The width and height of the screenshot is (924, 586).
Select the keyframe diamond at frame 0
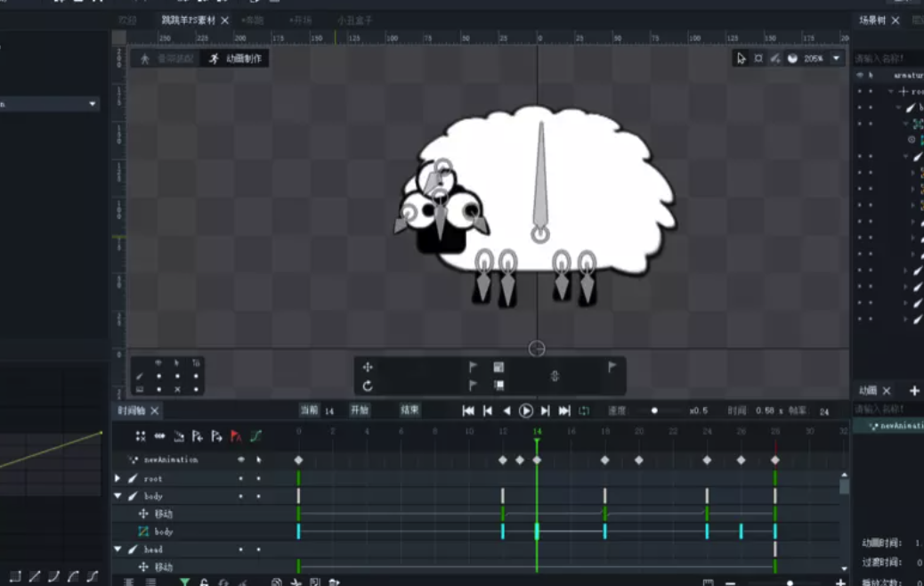[298, 460]
